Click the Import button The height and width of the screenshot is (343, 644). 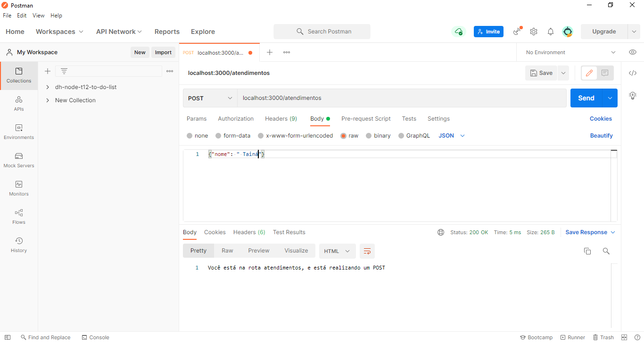pyautogui.click(x=163, y=52)
